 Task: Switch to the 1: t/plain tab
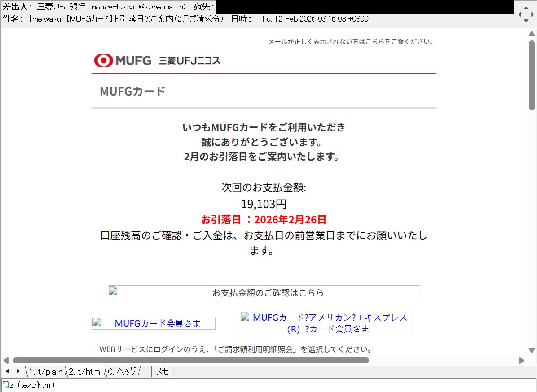(x=45, y=371)
